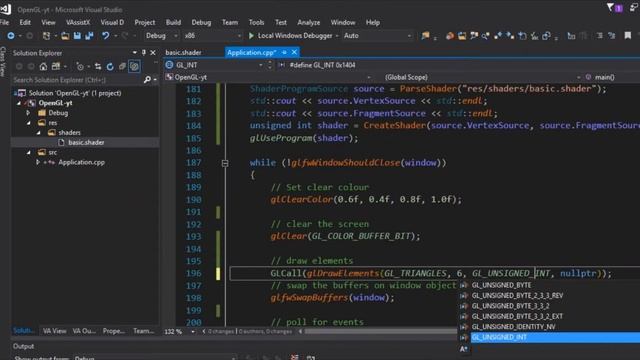This screenshot has height=360, width=640.
Task: Undo the last edit with Undo icon
Action: point(105,36)
